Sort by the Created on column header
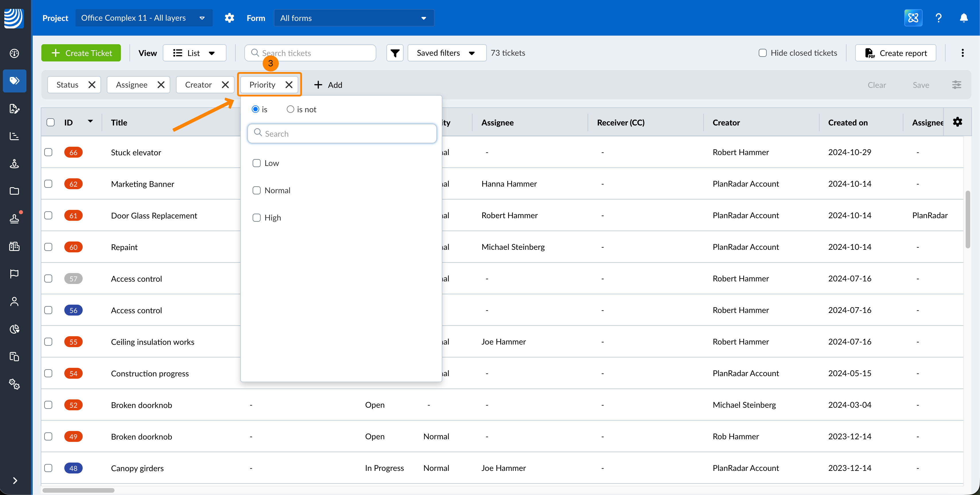 point(848,123)
